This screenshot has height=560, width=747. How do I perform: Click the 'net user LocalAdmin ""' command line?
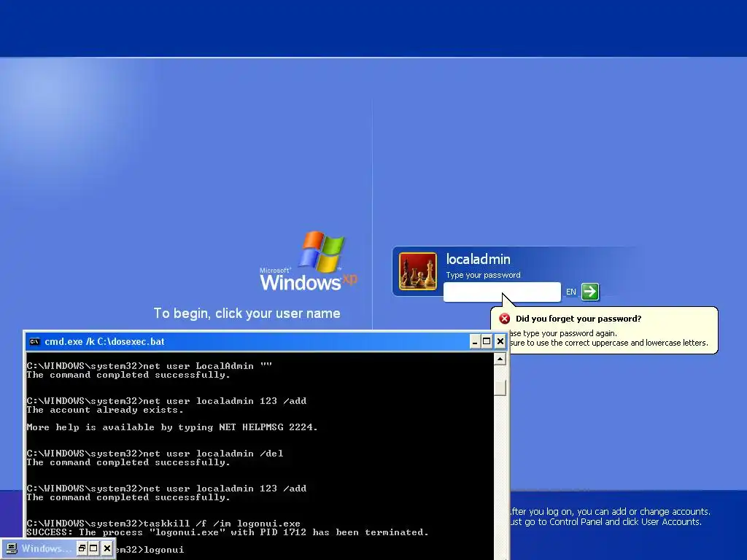pos(149,366)
